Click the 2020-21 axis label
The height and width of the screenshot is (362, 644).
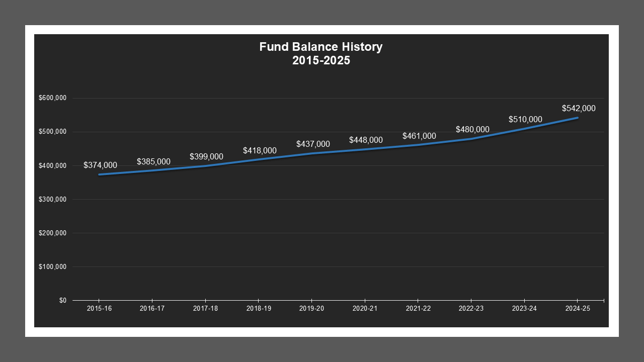[365, 309]
